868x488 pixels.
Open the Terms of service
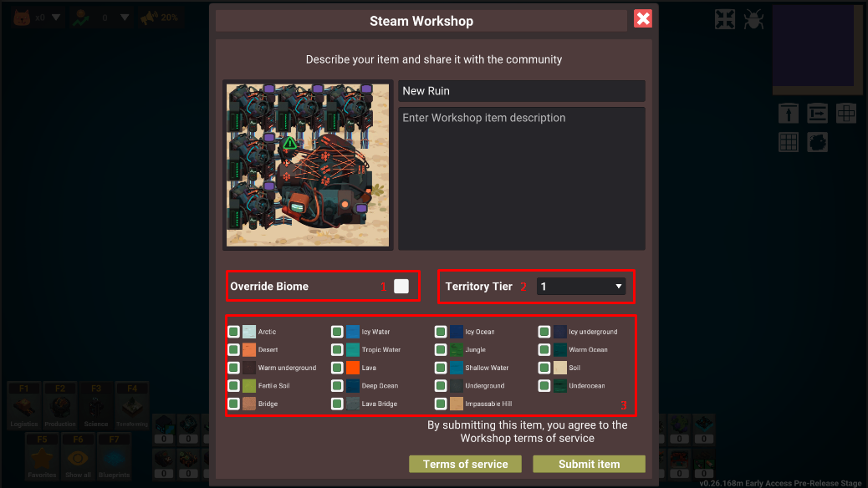465,465
